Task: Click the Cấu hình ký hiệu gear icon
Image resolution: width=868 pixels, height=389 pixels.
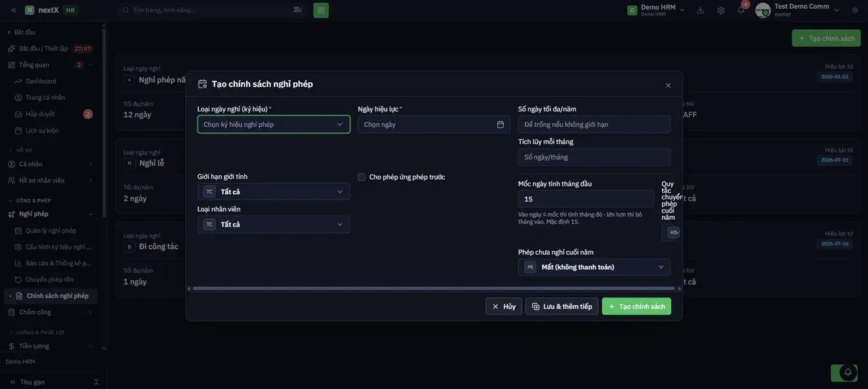Action: click(18, 247)
